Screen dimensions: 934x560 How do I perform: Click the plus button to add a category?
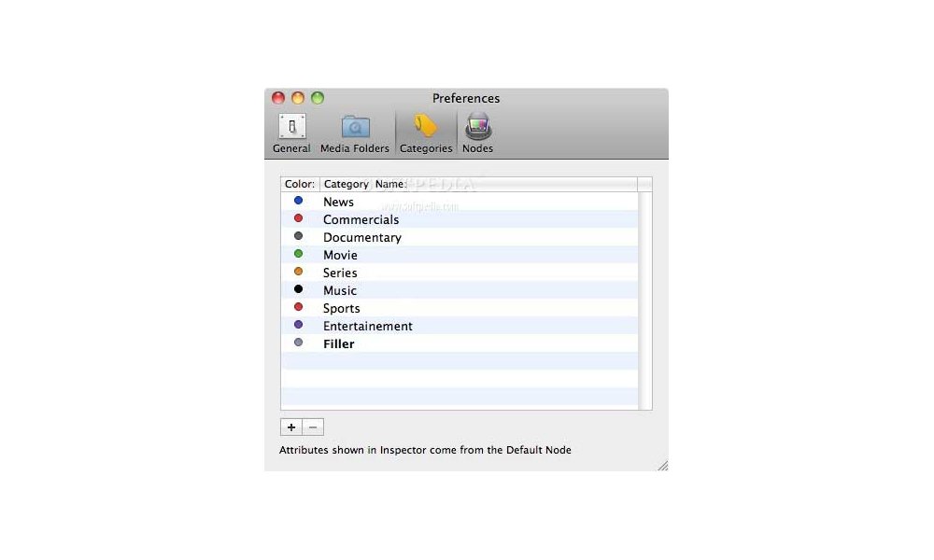[x=290, y=427]
